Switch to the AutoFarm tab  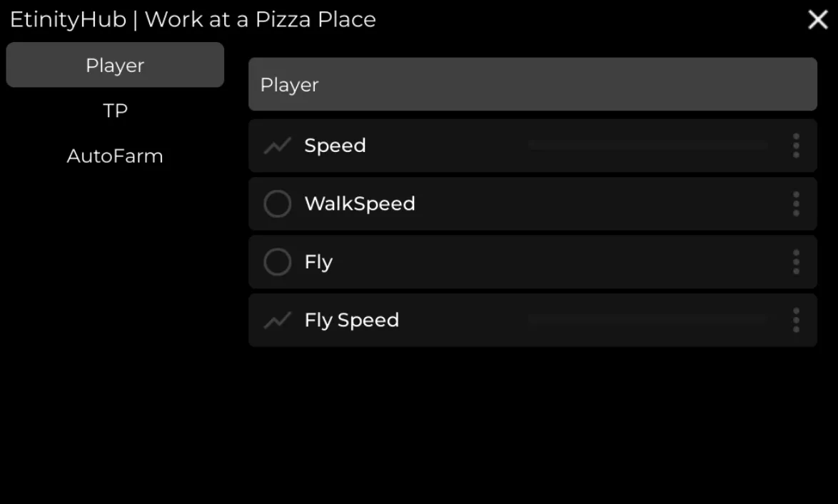115,156
